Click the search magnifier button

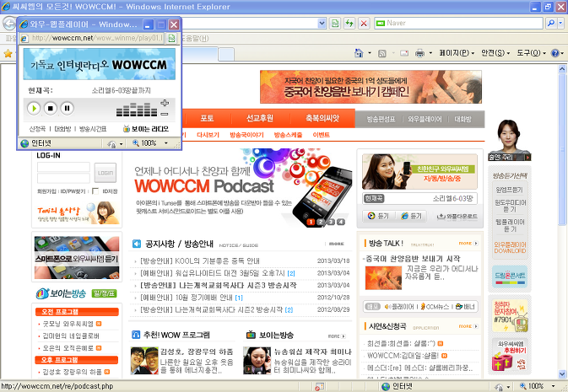[550, 23]
